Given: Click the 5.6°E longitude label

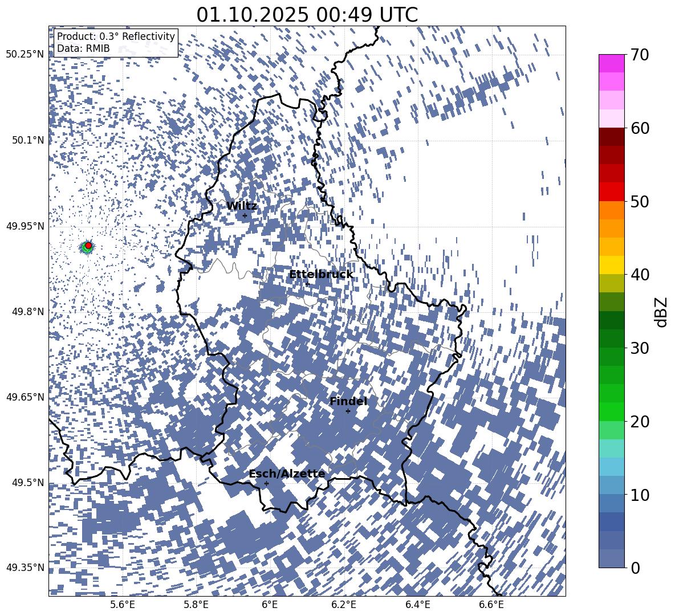Looking at the screenshot, I should pyautogui.click(x=123, y=605).
